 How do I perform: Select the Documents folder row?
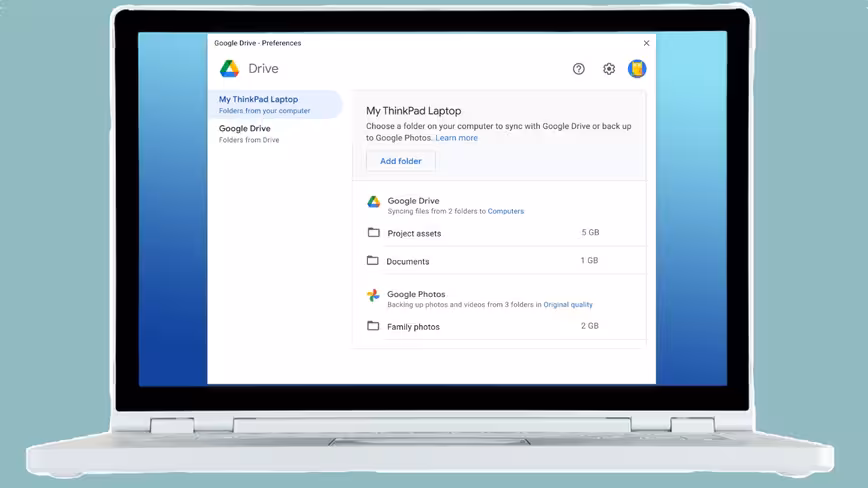[x=499, y=261]
